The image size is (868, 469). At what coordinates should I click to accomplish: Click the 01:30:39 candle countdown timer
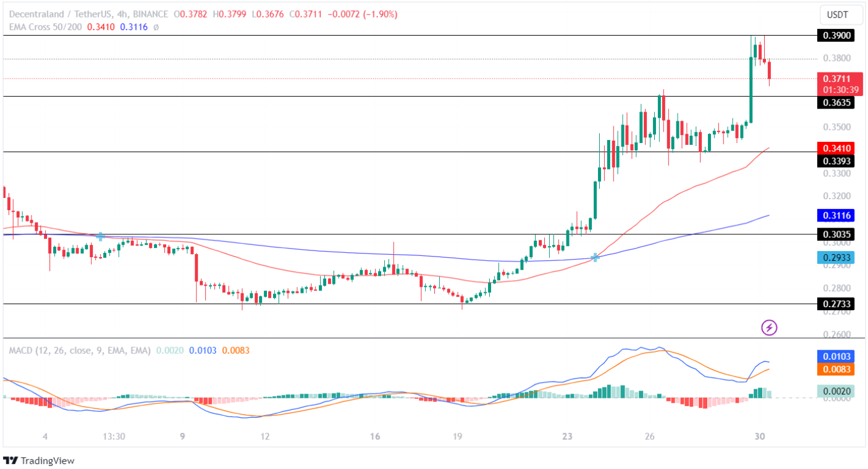click(840, 89)
